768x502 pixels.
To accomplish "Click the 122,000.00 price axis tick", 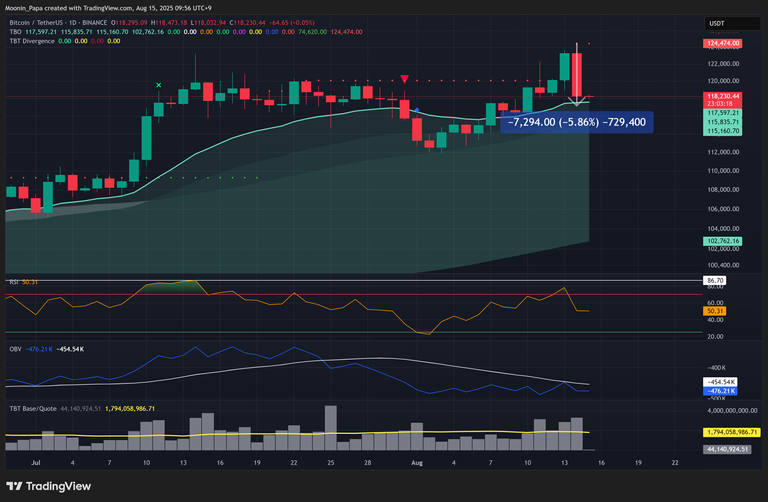I will pos(723,64).
